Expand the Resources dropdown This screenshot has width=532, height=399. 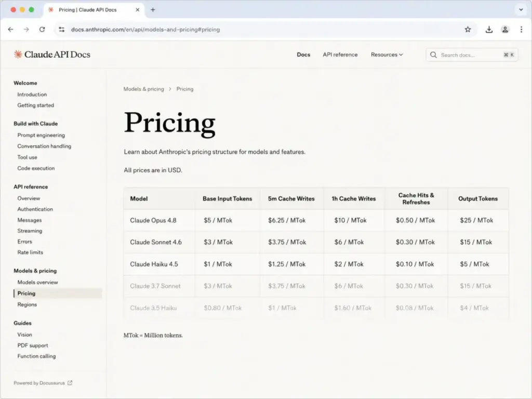(387, 55)
